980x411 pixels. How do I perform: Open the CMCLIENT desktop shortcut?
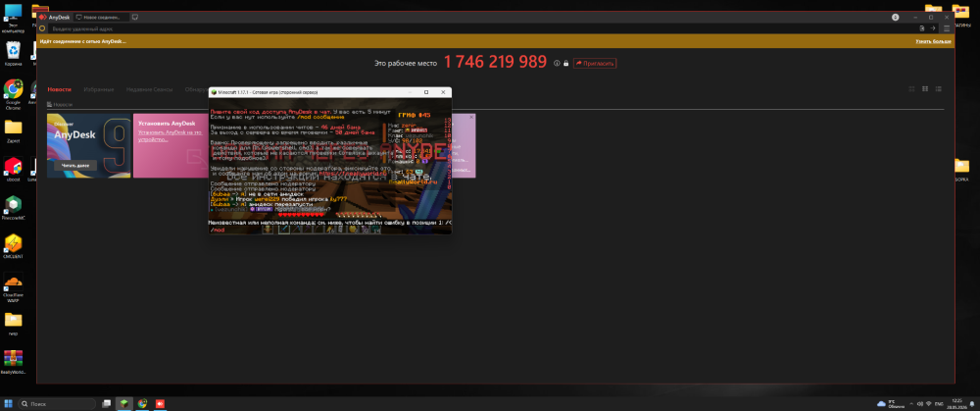click(x=13, y=246)
